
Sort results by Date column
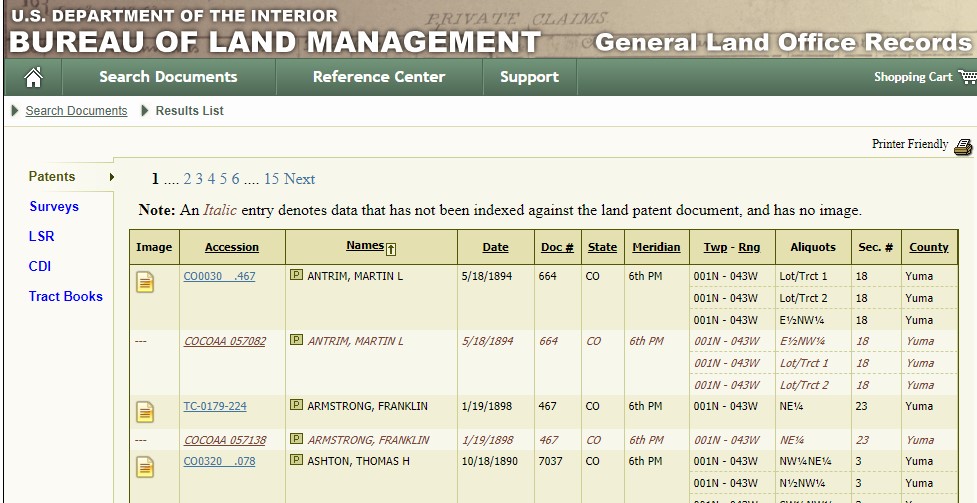pos(495,247)
